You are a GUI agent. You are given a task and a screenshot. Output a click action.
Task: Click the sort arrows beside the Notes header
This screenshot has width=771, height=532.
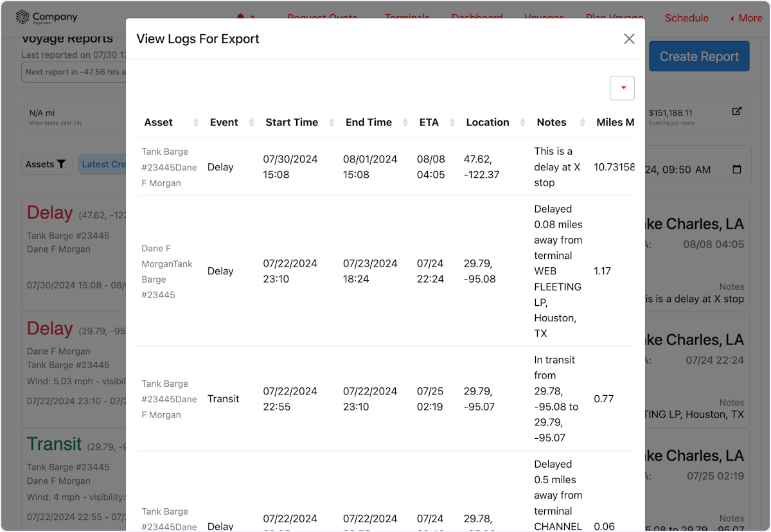581,122
